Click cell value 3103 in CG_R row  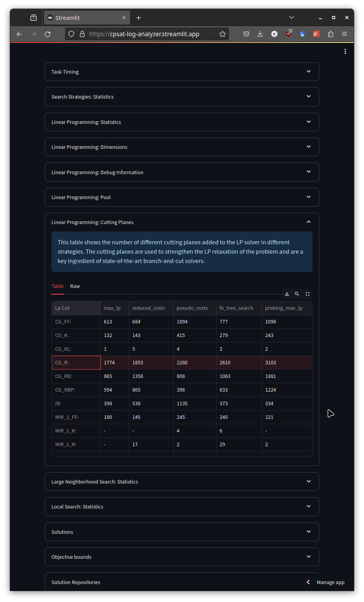[287, 363]
